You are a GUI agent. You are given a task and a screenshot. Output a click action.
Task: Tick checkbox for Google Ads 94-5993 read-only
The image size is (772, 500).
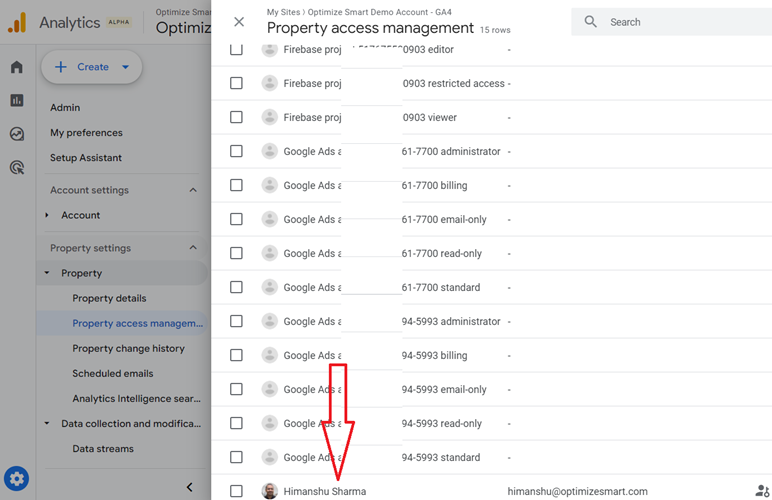tap(236, 423)
